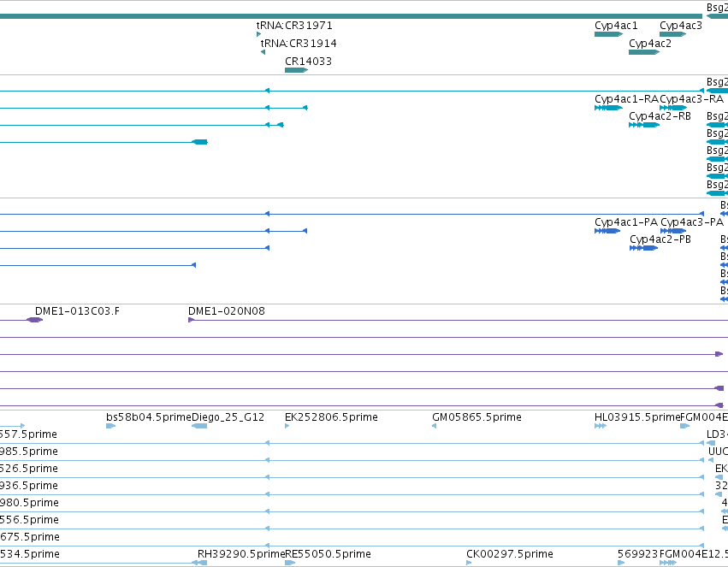
Task: Click the EST label ending 980.5prime
Action: [x=29, y=503]
